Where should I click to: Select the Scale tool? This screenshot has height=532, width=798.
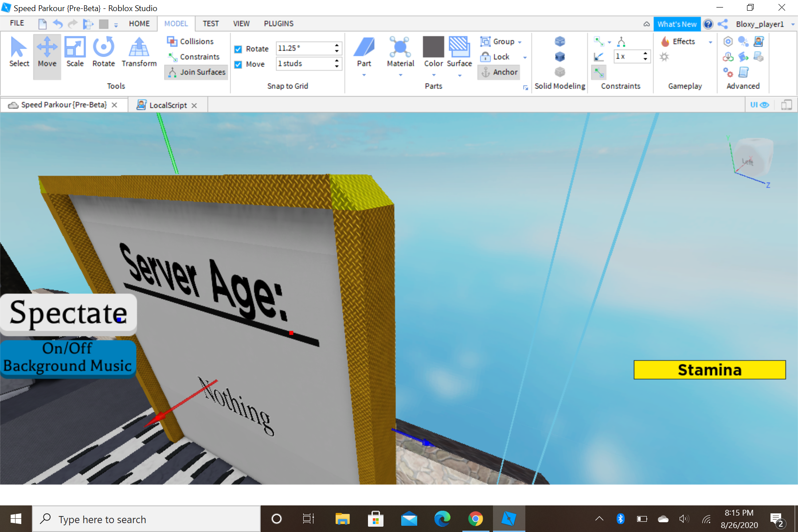tap(75, 52)
